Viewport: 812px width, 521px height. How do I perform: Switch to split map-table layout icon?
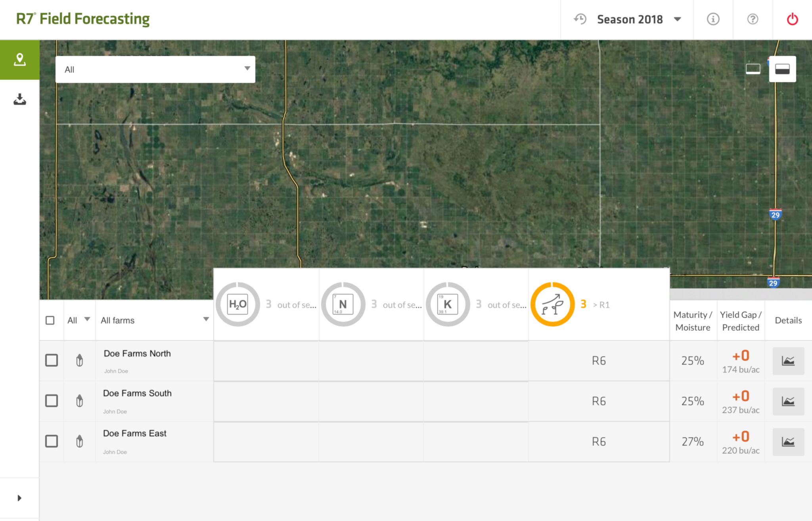(x=782, y=69)
